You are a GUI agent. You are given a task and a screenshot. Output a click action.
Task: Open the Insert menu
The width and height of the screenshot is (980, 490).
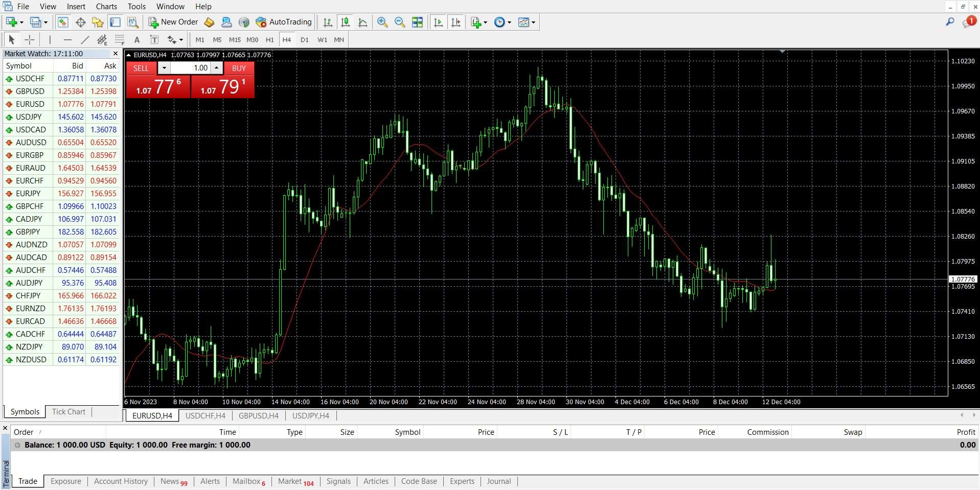click(76, 7)
